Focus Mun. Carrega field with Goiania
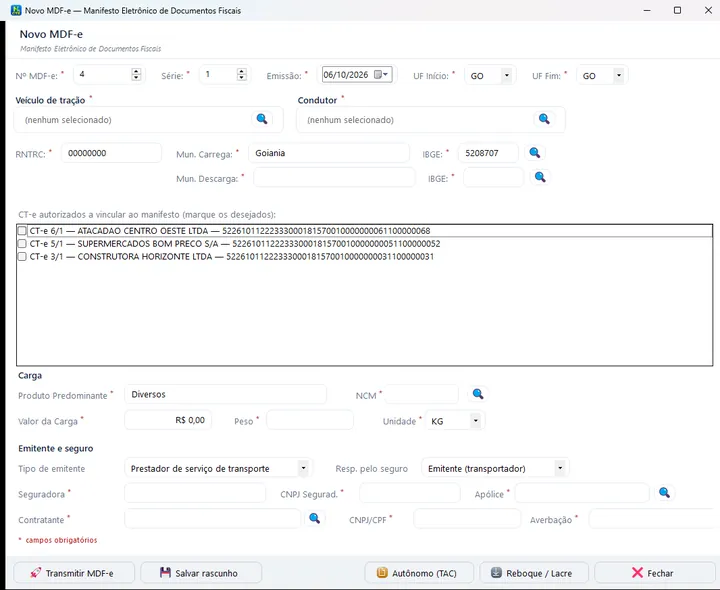This screenshot has height=590, width=720. pyautogui.click(x=329, y=153)
